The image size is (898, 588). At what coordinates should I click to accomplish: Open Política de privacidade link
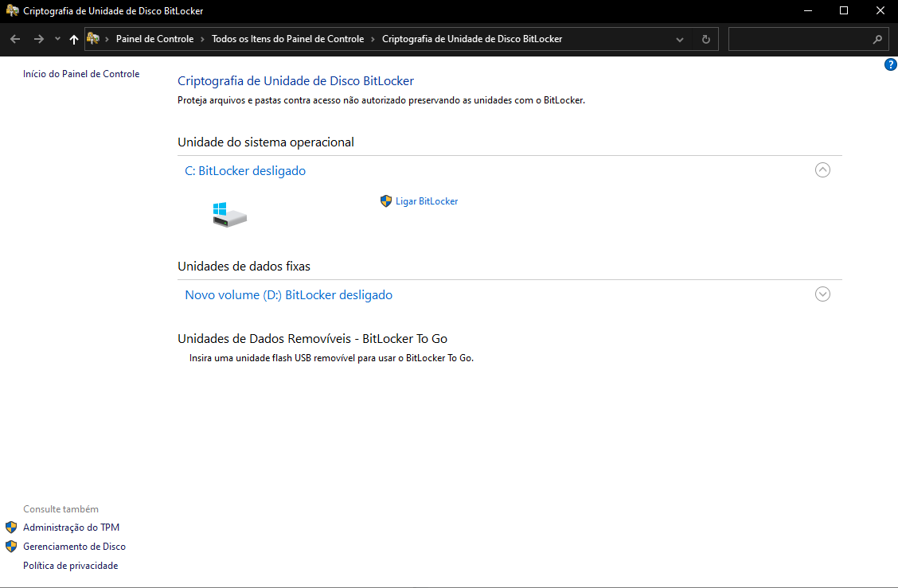tap(70, 566)
